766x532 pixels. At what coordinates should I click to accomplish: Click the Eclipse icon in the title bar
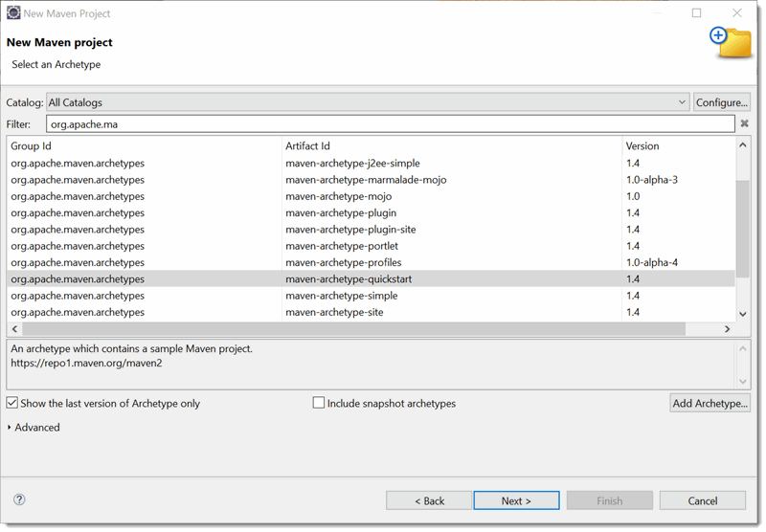click(13, 13)
